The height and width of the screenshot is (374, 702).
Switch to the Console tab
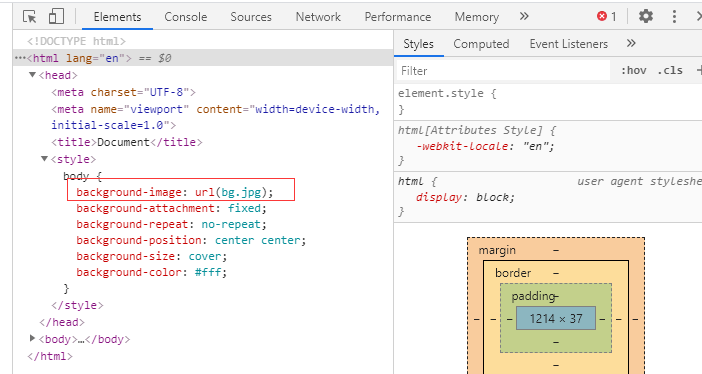(x=185, y=17)
